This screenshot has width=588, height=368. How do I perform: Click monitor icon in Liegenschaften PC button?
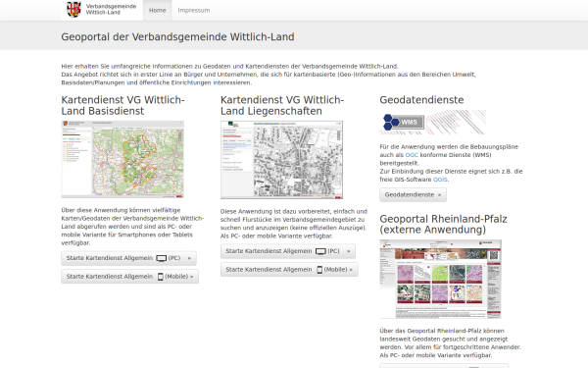(x=320, y=251)
